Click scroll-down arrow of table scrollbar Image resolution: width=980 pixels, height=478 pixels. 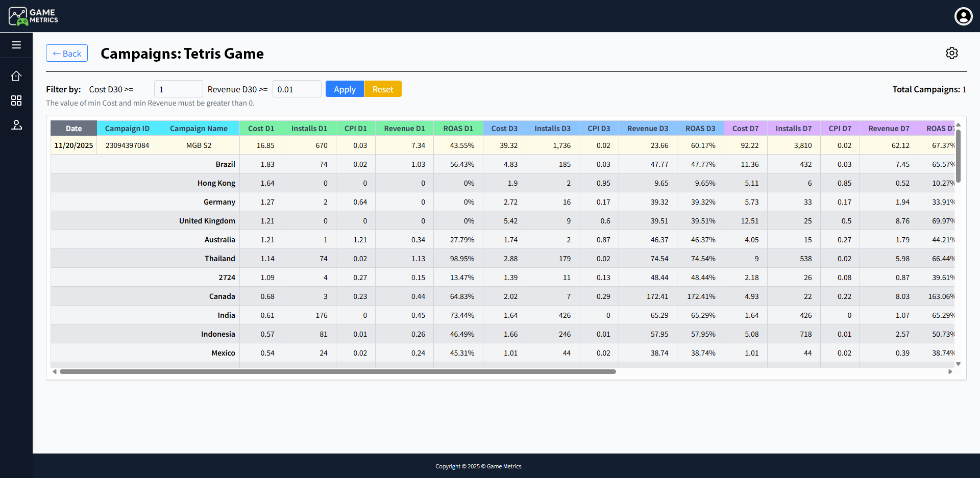958,364
